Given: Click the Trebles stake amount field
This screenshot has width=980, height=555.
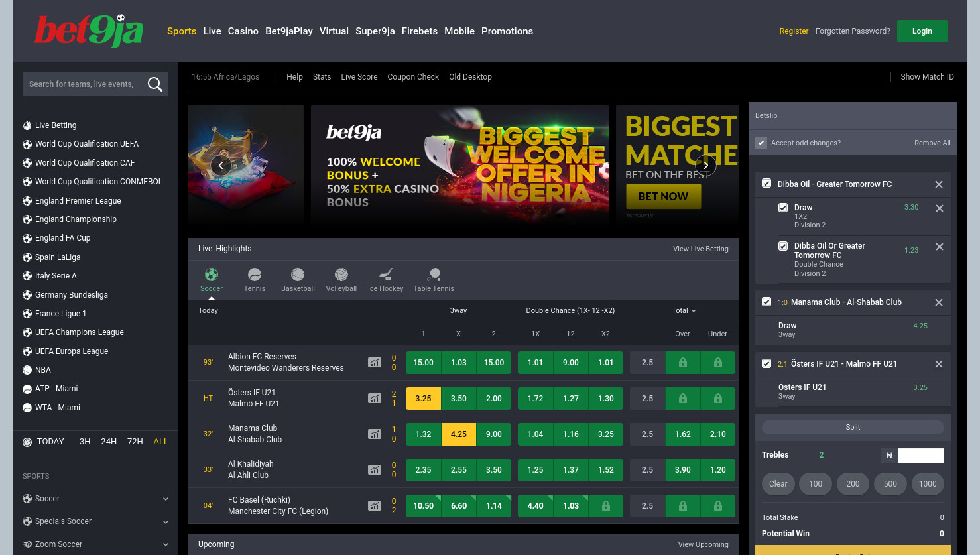Looking at the screenshot, I should click(921, 455).
